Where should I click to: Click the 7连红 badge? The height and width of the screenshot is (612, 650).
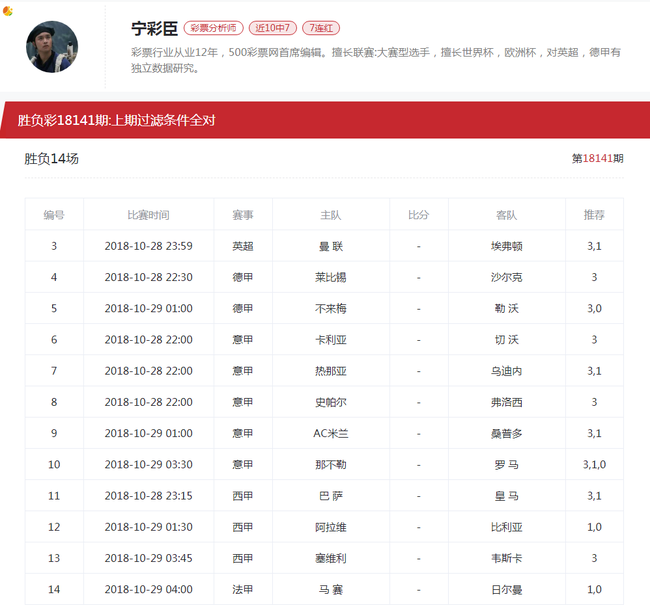click(x=321, y=28)
